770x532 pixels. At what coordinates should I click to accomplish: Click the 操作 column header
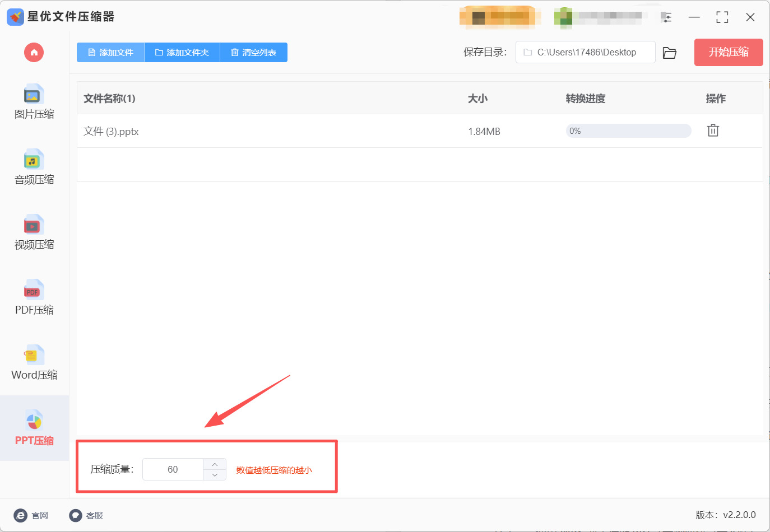(x=716, y=99)
